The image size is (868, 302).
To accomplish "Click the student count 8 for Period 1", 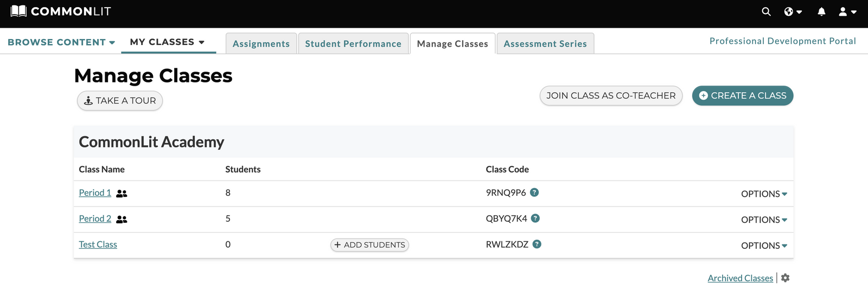I will pyautogui.click(x=228, y=193).
